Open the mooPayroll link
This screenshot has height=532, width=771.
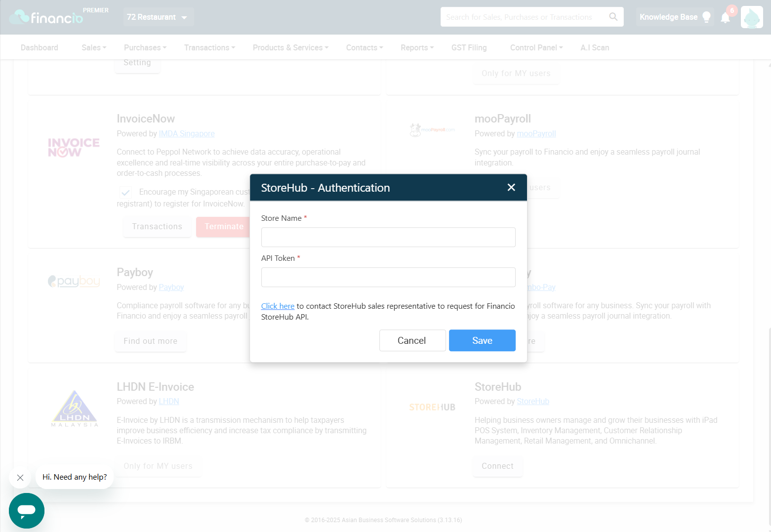tap(536, 134)
